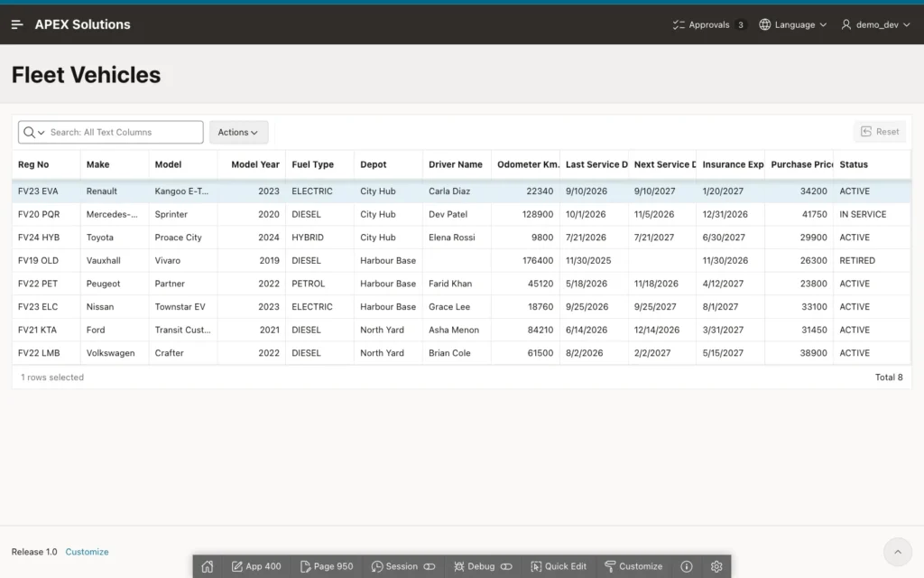Click the Language globe icon

[765, 24]
